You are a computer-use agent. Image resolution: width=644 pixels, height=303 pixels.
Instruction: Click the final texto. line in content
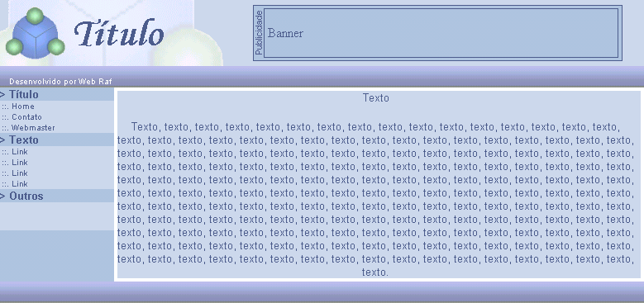click(x=375, y=272)
